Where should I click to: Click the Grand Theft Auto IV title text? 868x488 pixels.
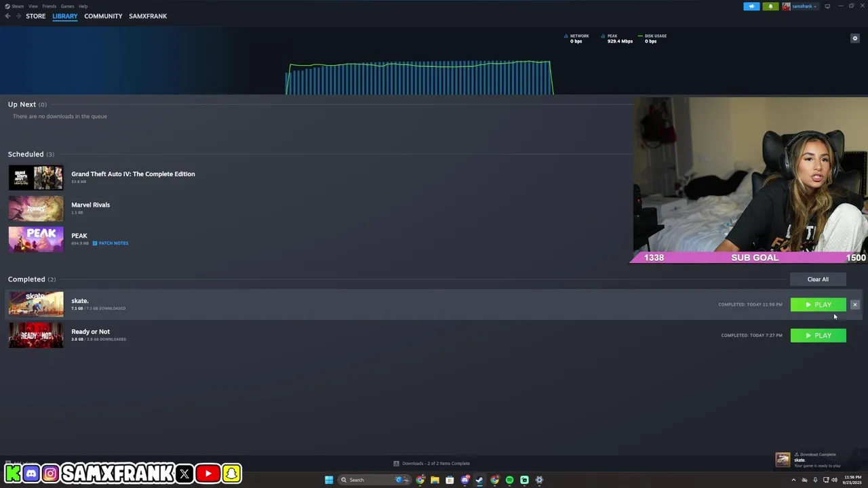click(x=133, y=174)
